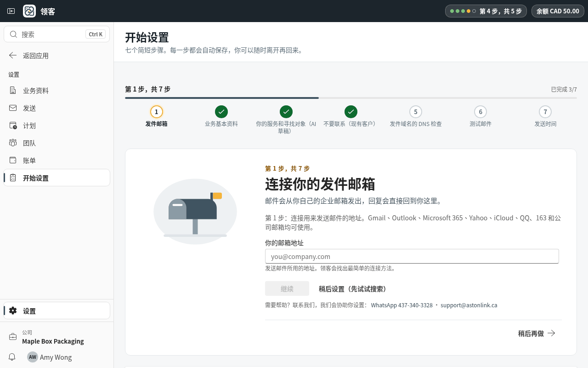
Task: Click the 业务资料 building icon
Action: click(x=13, y=91)
